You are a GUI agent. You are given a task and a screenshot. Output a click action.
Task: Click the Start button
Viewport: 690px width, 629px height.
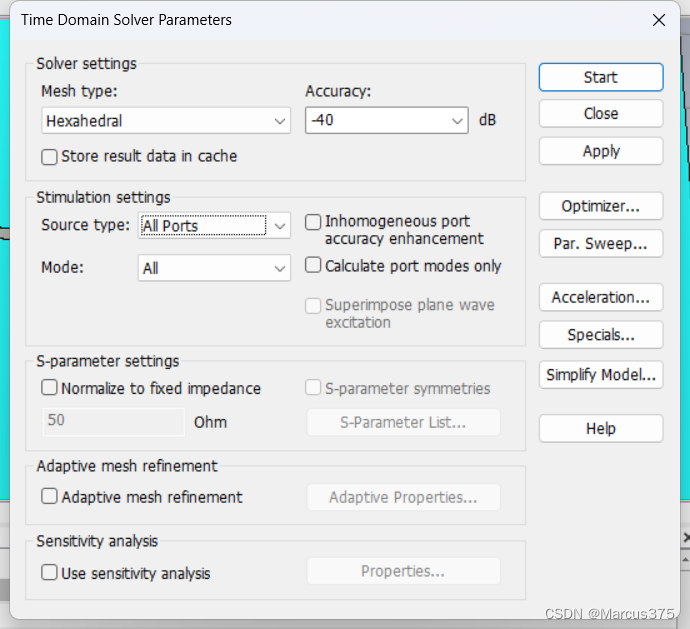coord(600,77)
